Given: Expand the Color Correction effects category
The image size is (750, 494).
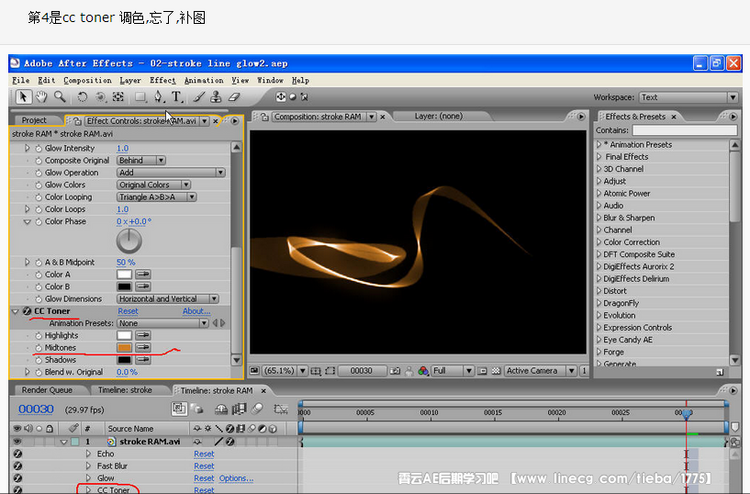Looking at the screenshot, I should point(599,242).
